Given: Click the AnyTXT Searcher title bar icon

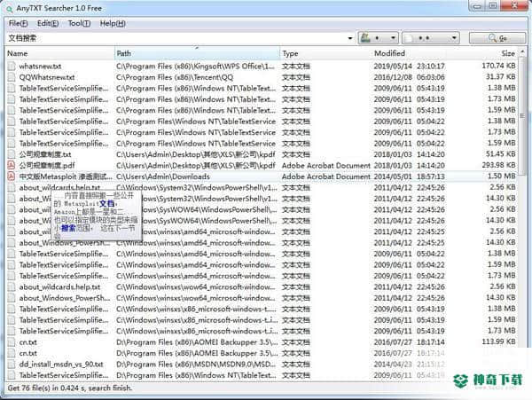Looking at the screenshot, I should click(x=9, y=9).
